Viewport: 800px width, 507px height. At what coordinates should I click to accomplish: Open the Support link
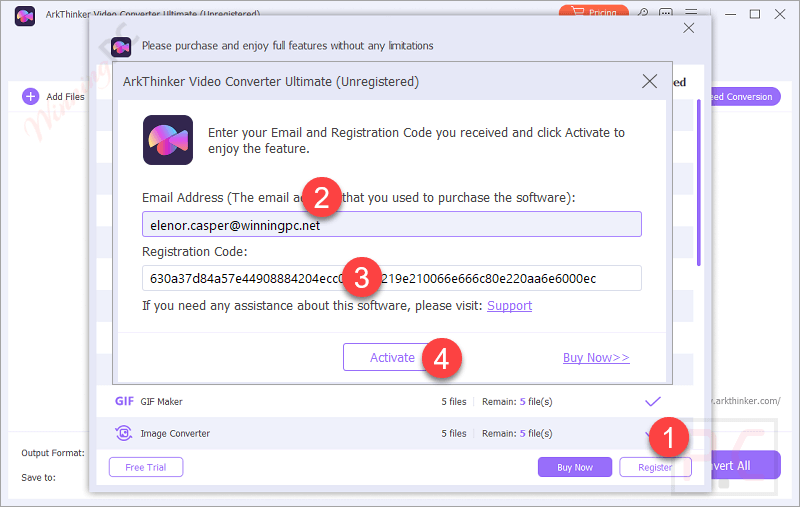coord(509,306)
